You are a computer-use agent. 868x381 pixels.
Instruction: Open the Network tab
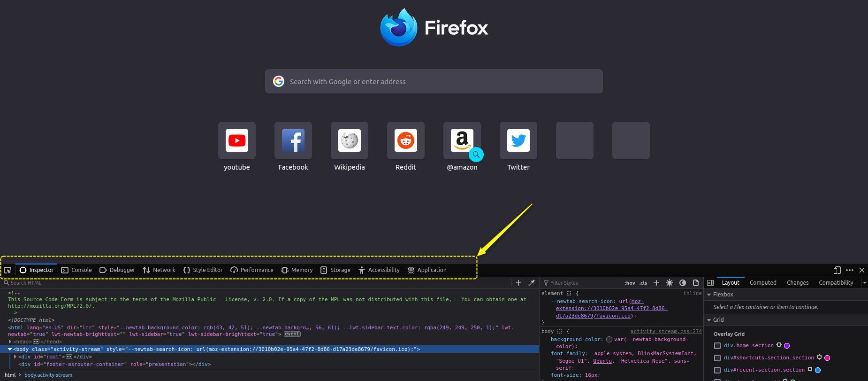click(159, 270)
